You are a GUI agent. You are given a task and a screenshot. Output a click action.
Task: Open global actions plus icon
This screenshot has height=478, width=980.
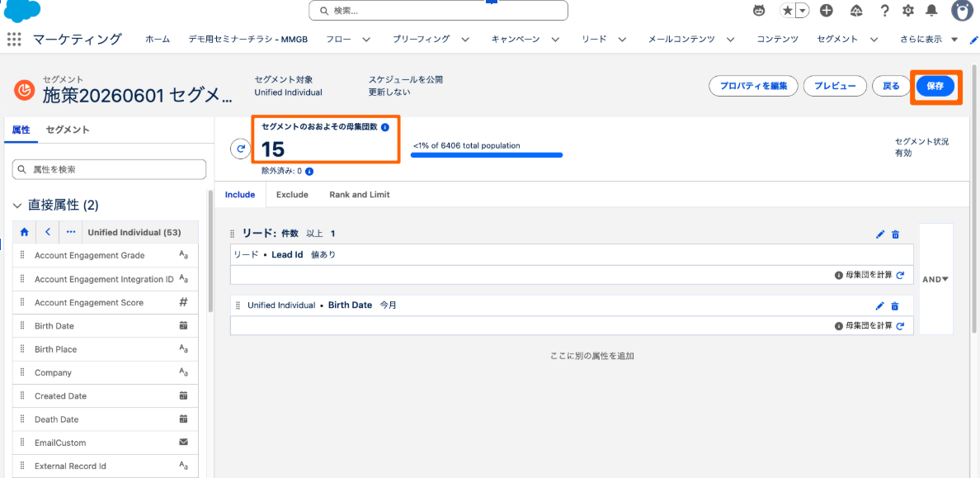[827, 11]
